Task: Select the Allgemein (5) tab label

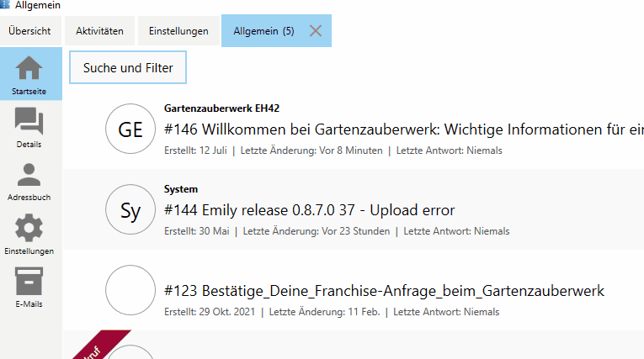Action: (264, 31)
